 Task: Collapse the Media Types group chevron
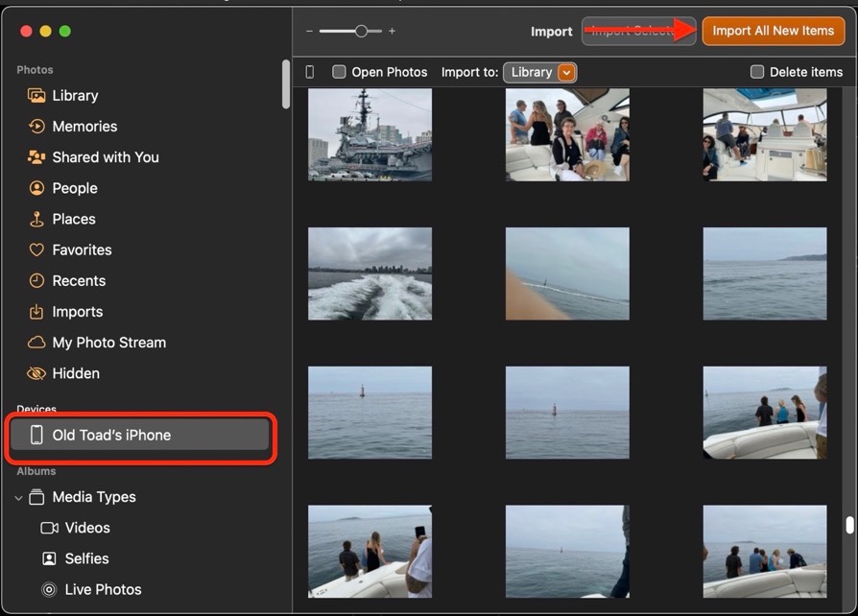tap(18, 498)
